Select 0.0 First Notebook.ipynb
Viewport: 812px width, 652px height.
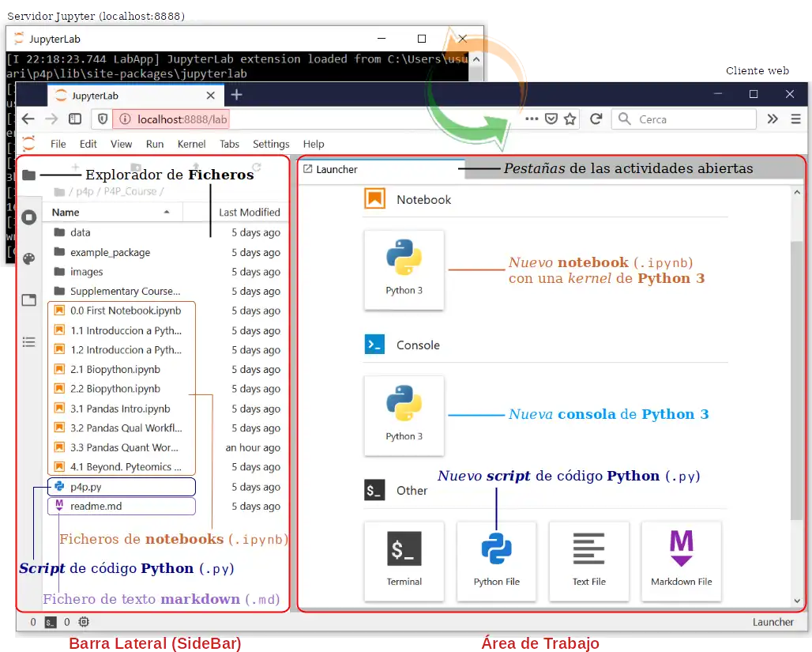point(166,311)
